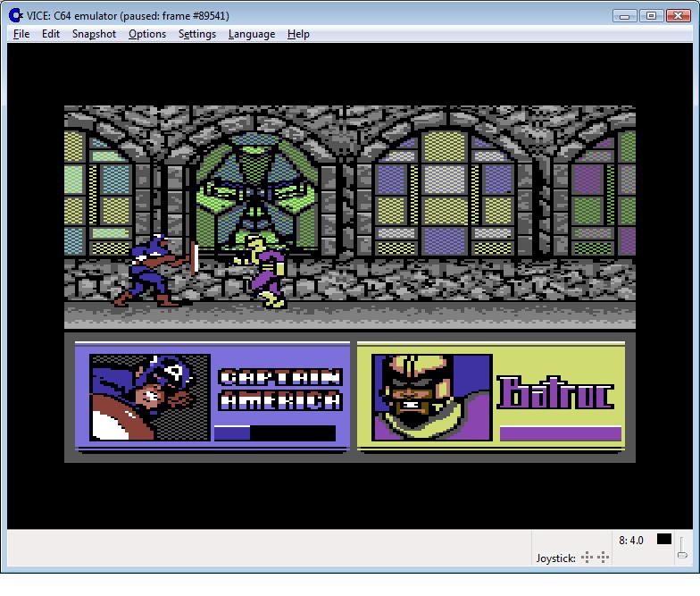Viewport: 700px width, 596px height.
Task: Click the Batroc name logo
Action: (555, 392)
